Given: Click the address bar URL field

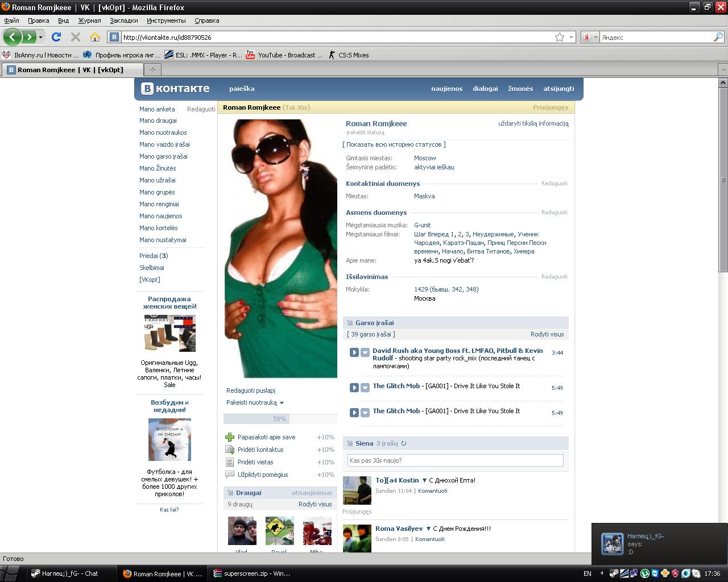Looking at the screenshot, I should pos(338,37).
